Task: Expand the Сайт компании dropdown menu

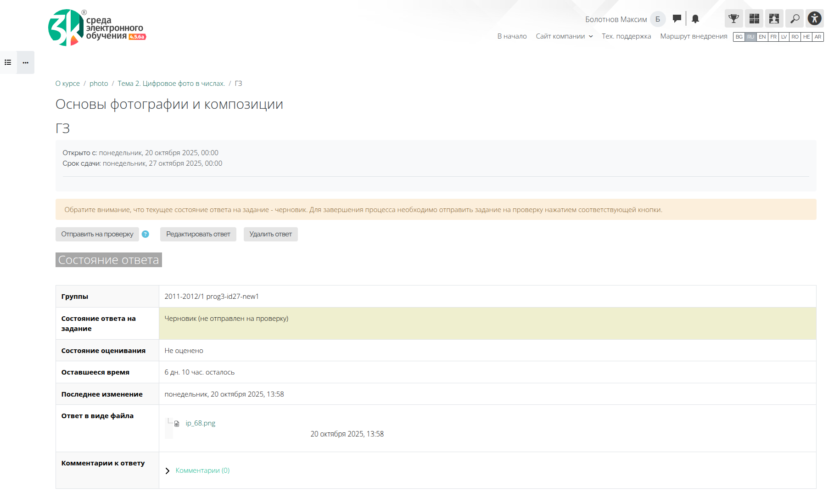Action: point(564,36)
